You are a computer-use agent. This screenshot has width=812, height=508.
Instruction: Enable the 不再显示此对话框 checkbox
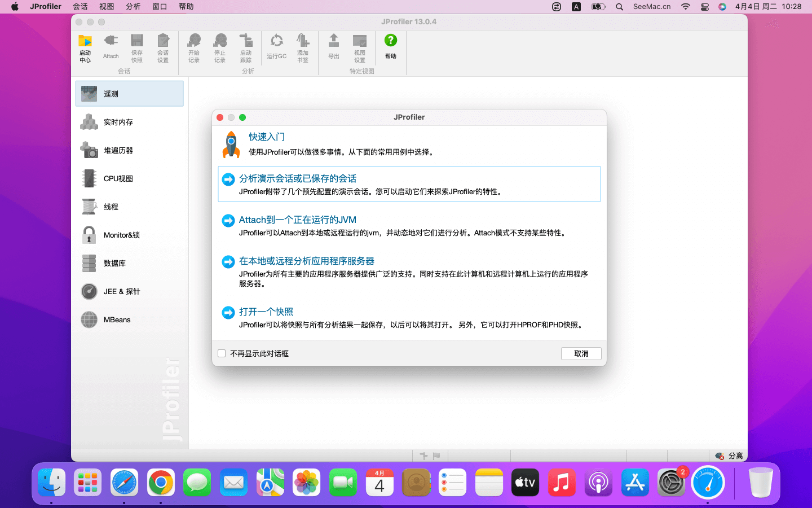pos(222,353)
